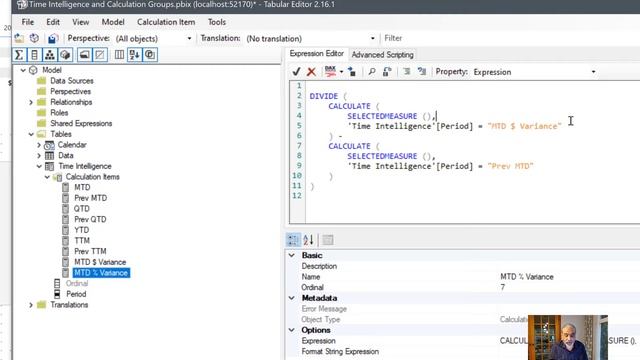Toggle Show Metadata Information columns button
Image resolution: width=640 pixels, height=360 pixels.
119,55
